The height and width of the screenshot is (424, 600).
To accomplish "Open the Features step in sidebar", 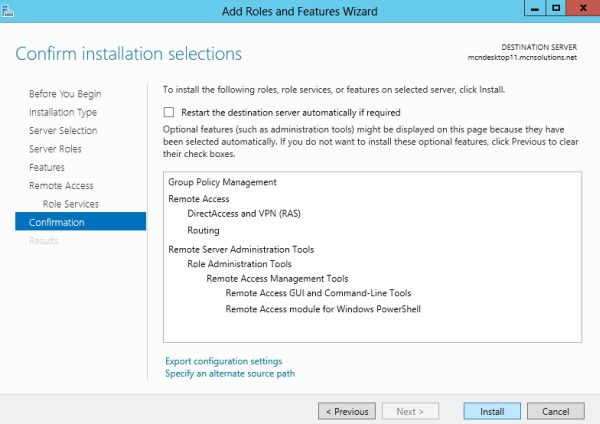I will (x=47, y=167).
